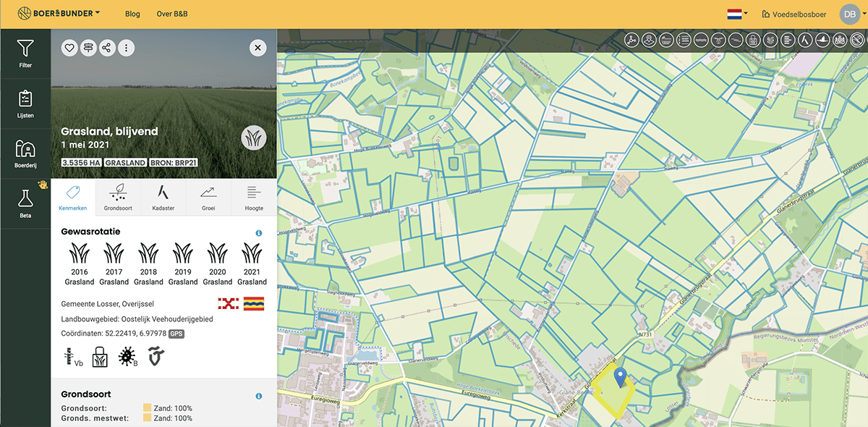Click the blue pin on selected parcel
Image resolution: width=868 pixels, height=427 pixels.
tap(619, 376)
